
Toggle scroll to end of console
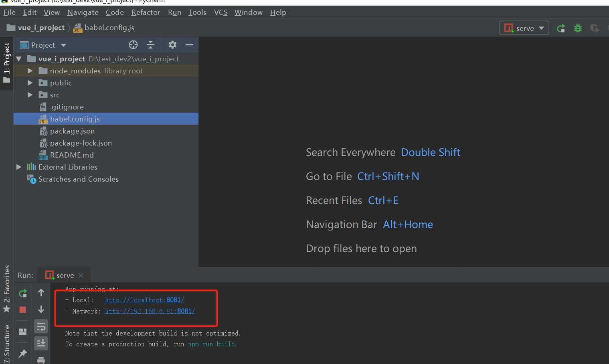tap(41, 343)
